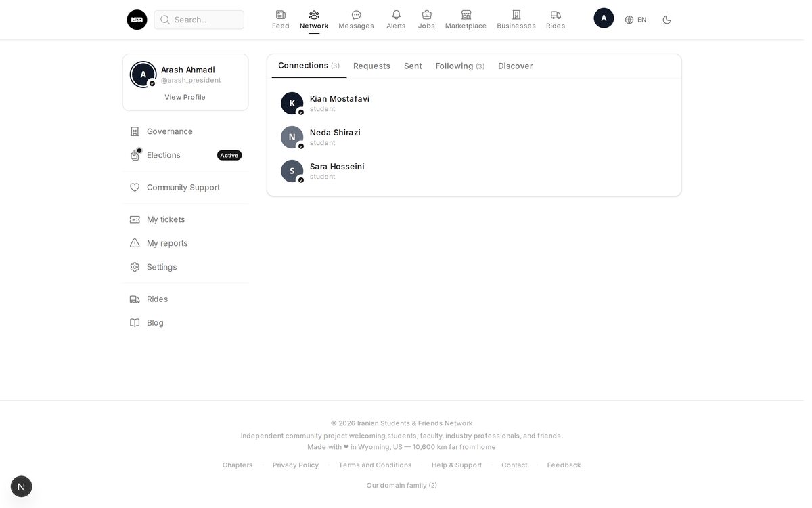Open Sara Hosseini's connection entry
The height and width of the screenshot is (508, 812).
[474, 171]
